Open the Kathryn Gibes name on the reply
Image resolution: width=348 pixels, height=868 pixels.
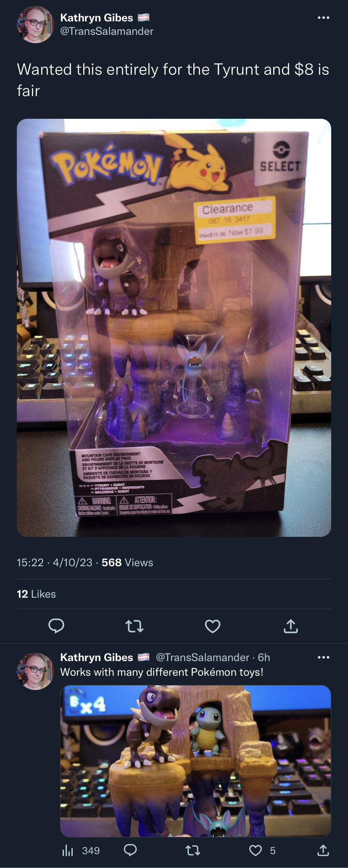click(x=97, y=657)
